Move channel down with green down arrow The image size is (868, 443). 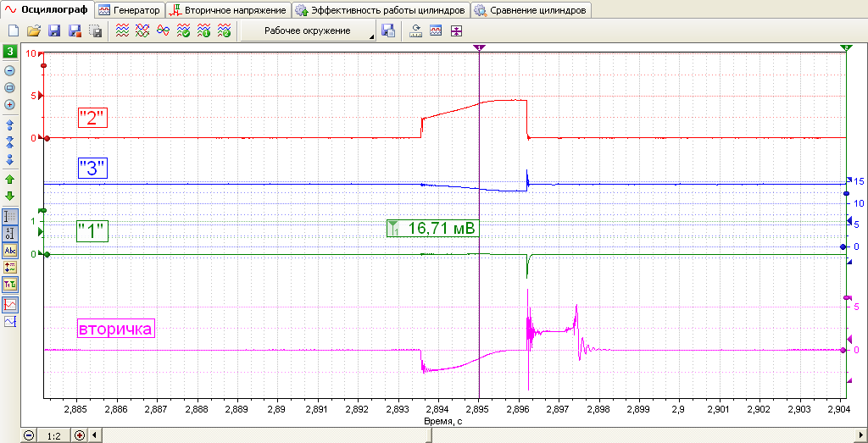[10, 196]
